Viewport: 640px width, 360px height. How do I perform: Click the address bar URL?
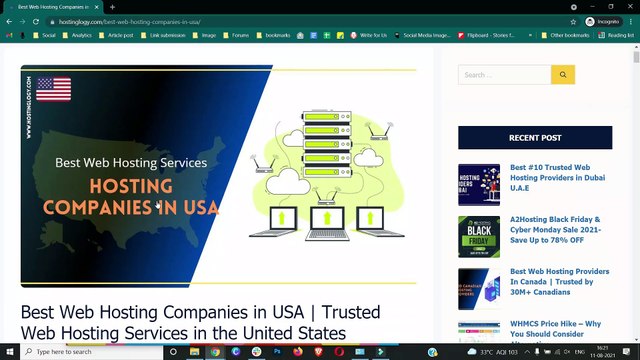tap(129, 22)
